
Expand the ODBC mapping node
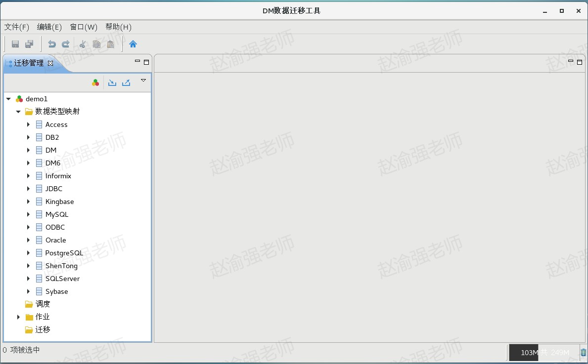tap(28, 227)
